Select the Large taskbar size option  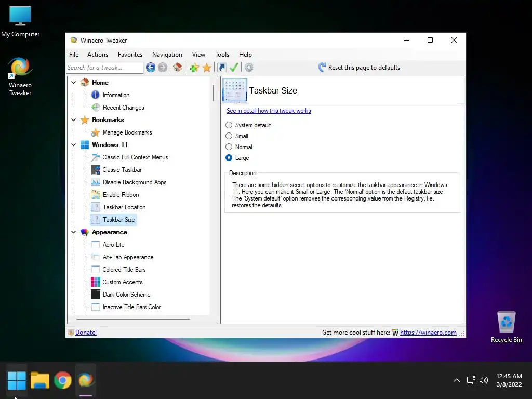coord(237,158)
